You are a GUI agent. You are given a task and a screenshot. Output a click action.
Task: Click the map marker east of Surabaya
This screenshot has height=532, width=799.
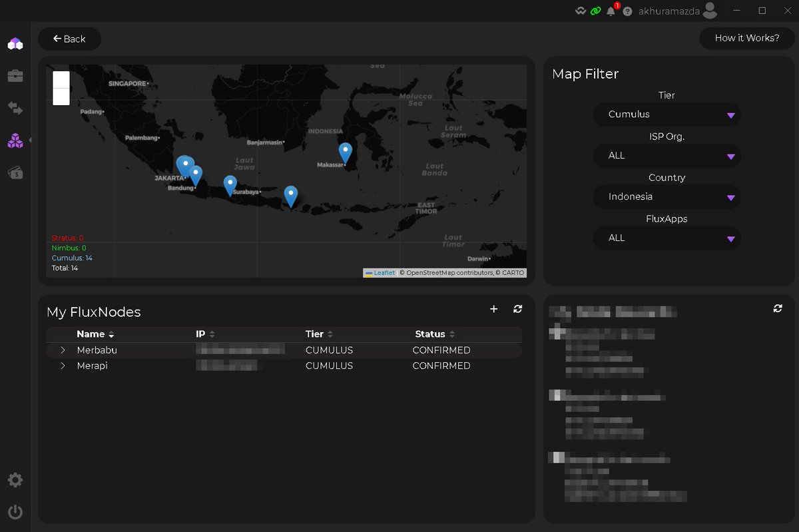pyautogui.click(x=291, y=196)
